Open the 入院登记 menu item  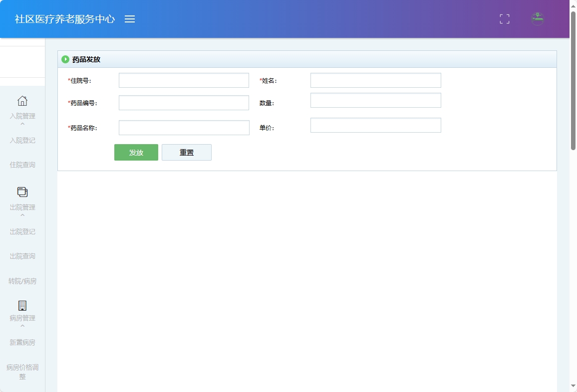point(22,140)
